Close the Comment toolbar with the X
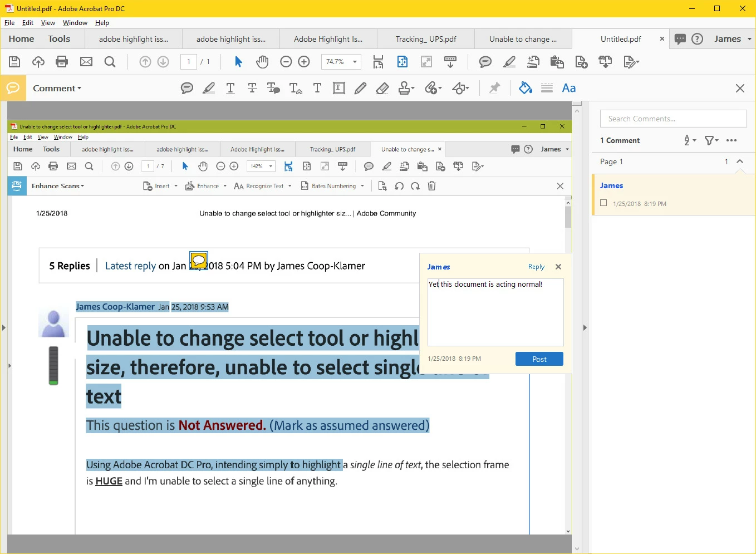756x554 pixels. click(740, 88)
